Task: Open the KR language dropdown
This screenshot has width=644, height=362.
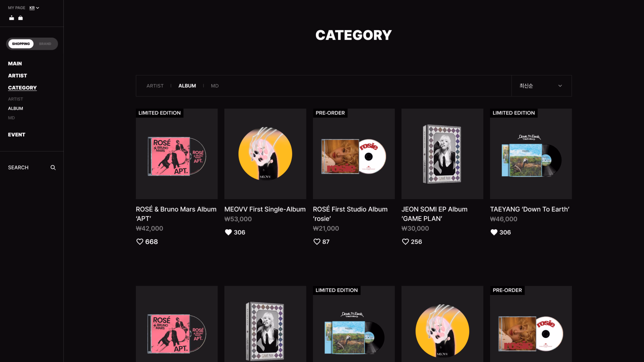Action: coord(34,8)
